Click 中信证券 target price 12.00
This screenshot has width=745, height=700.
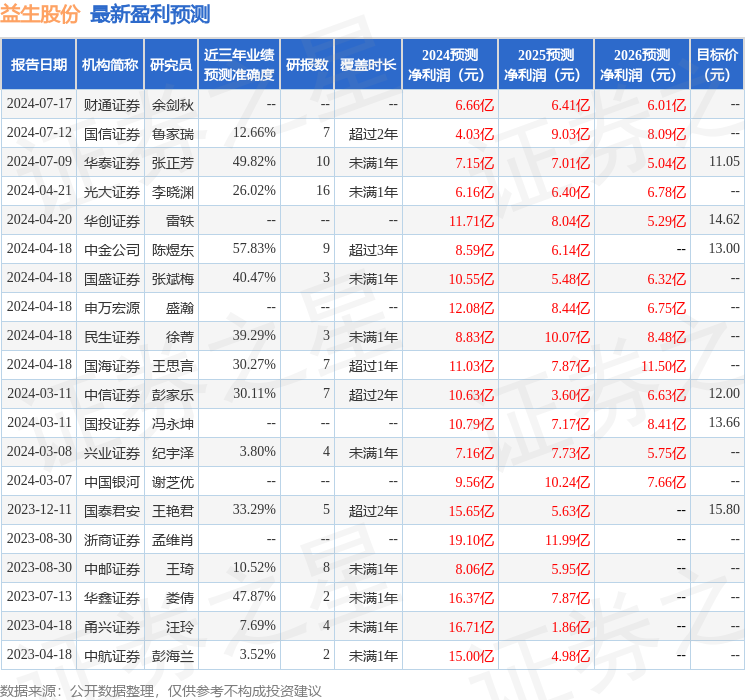click(724, 393)
